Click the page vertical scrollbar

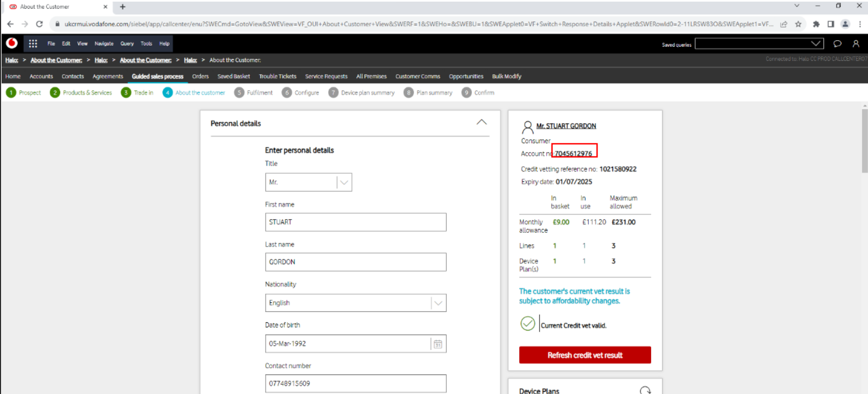864,141
